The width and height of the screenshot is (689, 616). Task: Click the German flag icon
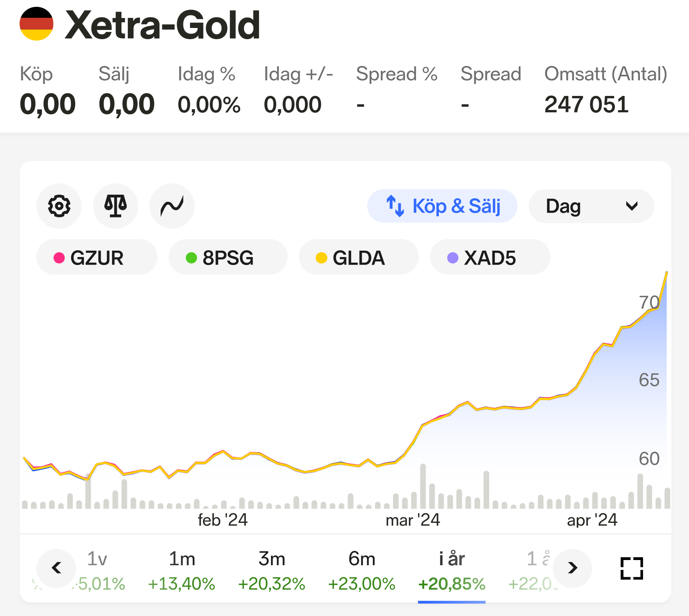click(36, 24)
